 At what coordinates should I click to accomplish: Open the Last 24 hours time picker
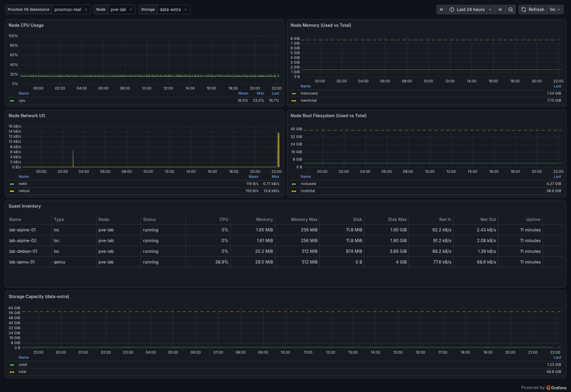click(x=471, y=10)
